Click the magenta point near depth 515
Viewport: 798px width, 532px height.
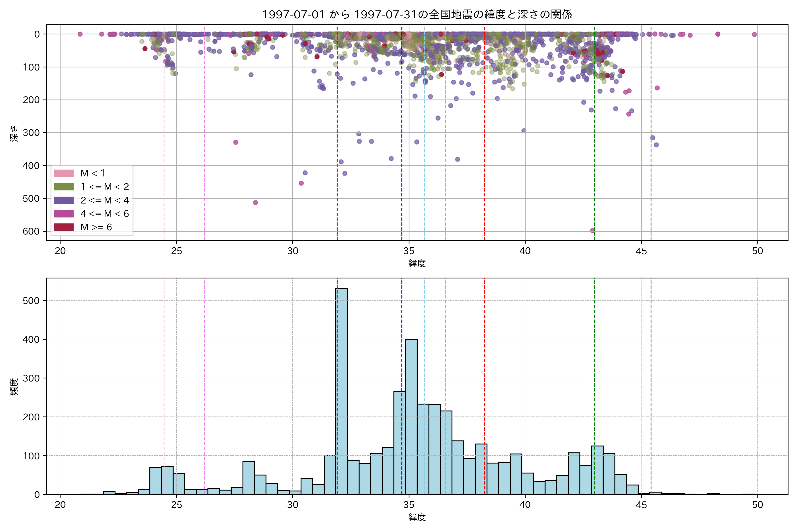[x=256, y=203]
